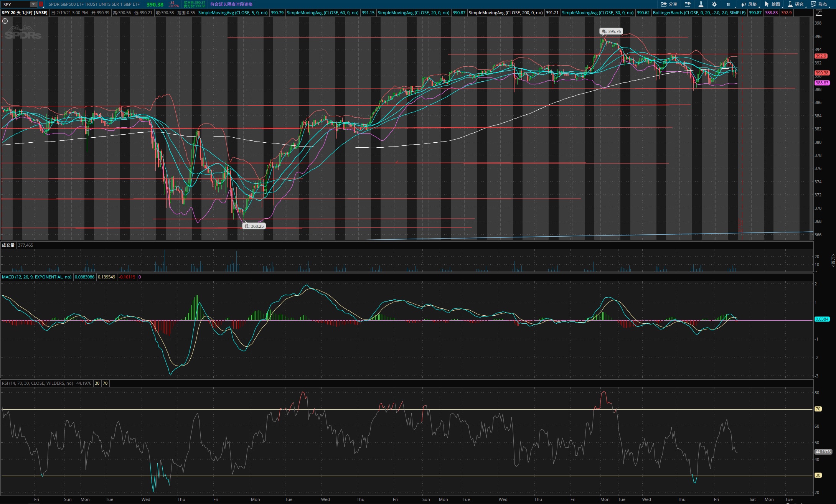Click the expand handle on right edge of volume panel

point(833,260)
